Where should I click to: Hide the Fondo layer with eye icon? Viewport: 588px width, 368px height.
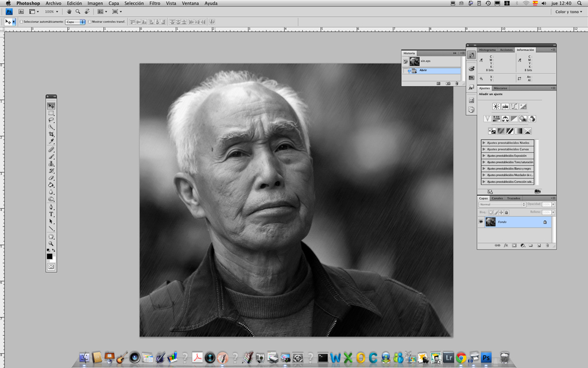coord(481,222)
